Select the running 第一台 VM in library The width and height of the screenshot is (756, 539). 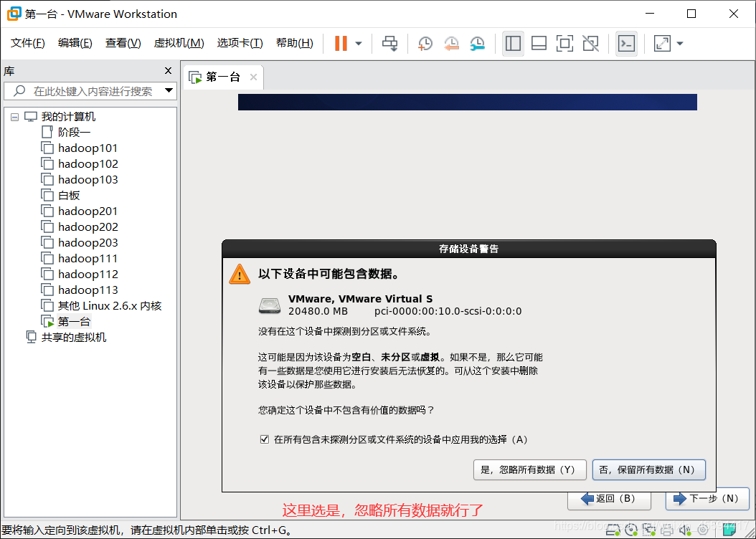click(74, 321)
